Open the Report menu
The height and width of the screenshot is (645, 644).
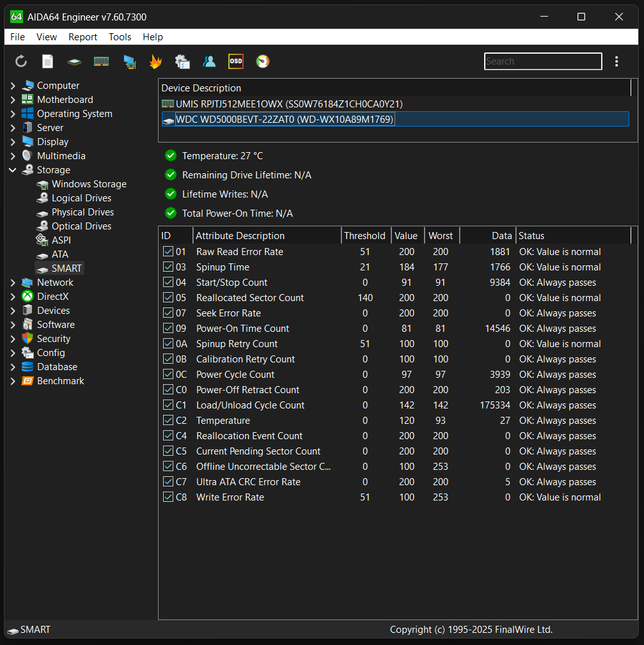click(x=82, y=37)
